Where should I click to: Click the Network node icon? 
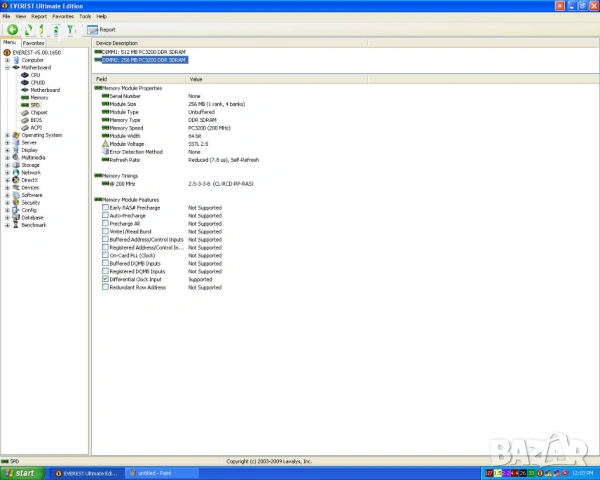(16, 173)
